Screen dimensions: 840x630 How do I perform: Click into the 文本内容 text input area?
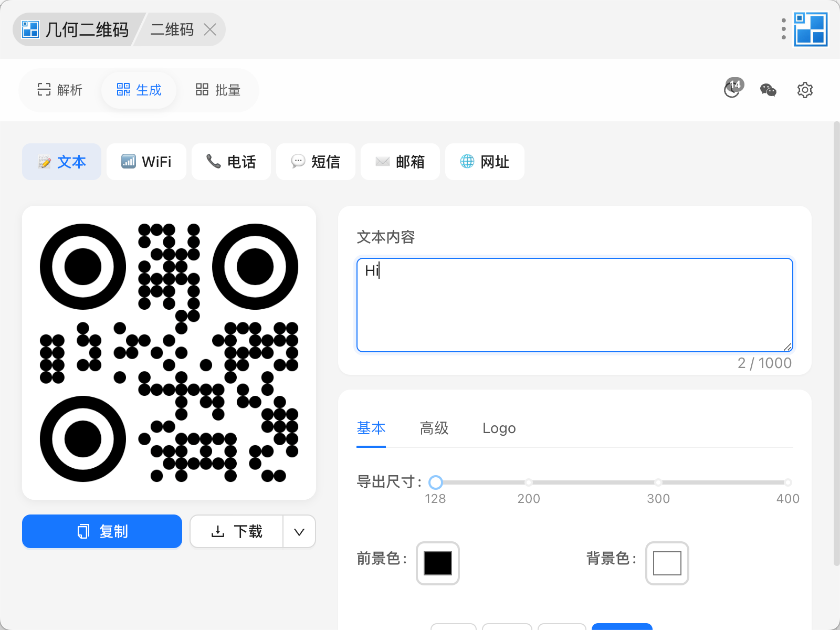574,304
